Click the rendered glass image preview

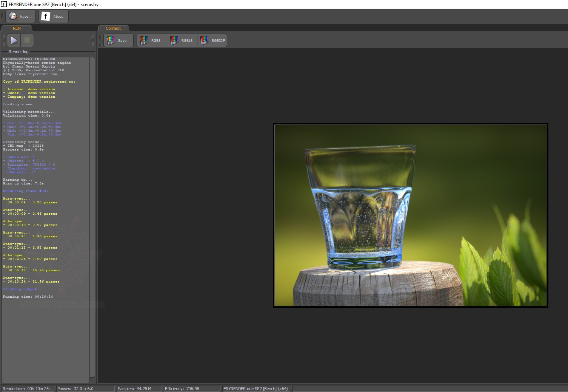[x=410, y=215]
